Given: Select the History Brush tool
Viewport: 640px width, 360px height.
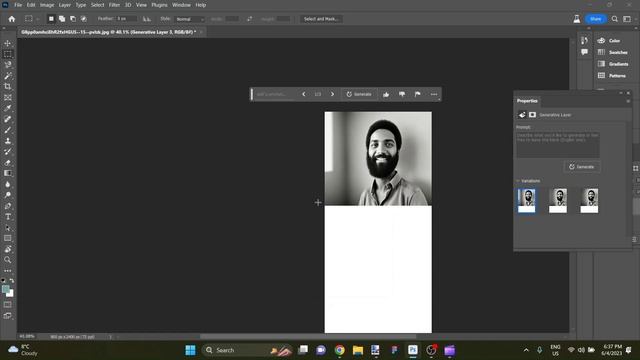Looking at the screenshot, I should tap(8, 151).
